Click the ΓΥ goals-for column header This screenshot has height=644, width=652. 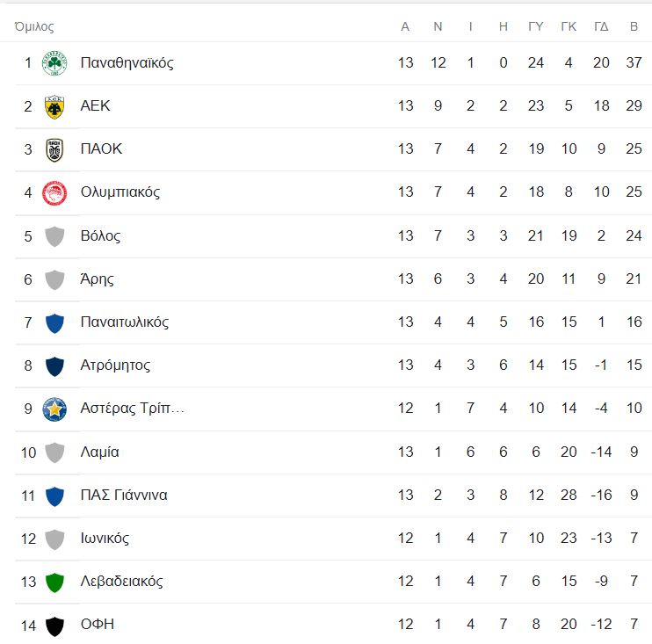(x=535, y=26)
